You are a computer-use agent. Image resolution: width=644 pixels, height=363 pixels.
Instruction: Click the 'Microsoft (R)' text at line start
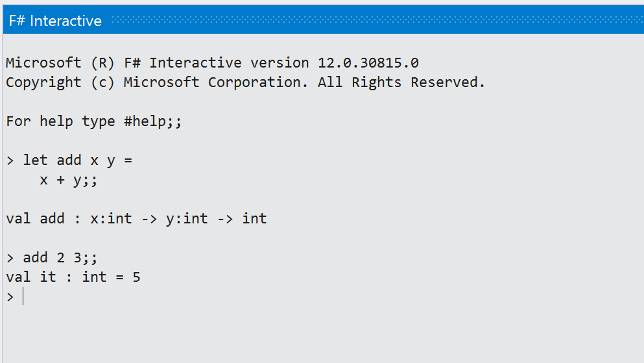pos(52,63)
